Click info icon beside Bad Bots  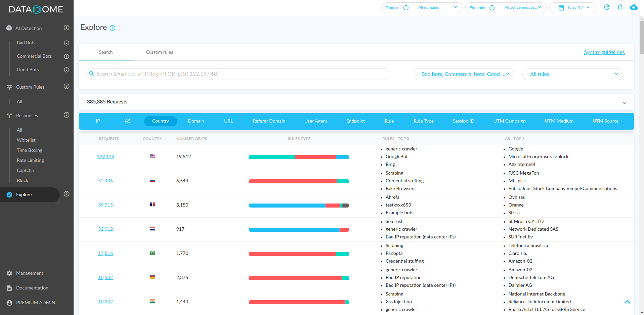pos(67,43)
